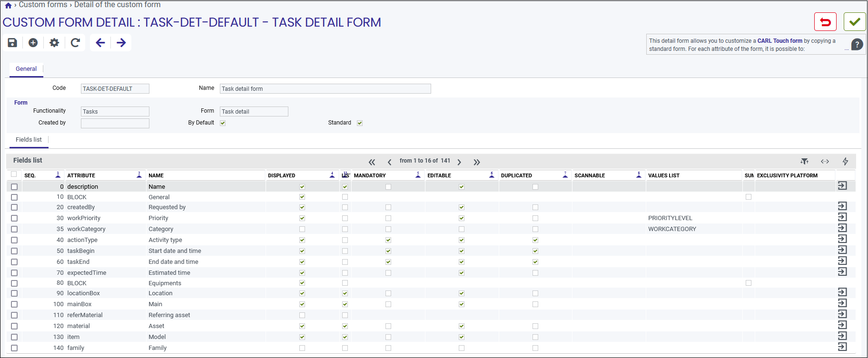Open the Fields list tab

[x=29, y=140]
